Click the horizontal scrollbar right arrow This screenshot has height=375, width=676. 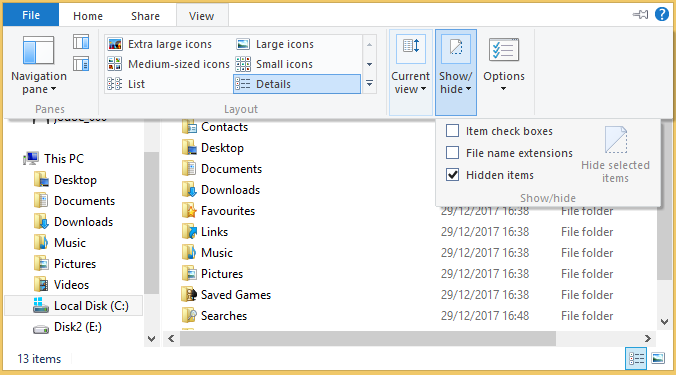tap(648, 338)
